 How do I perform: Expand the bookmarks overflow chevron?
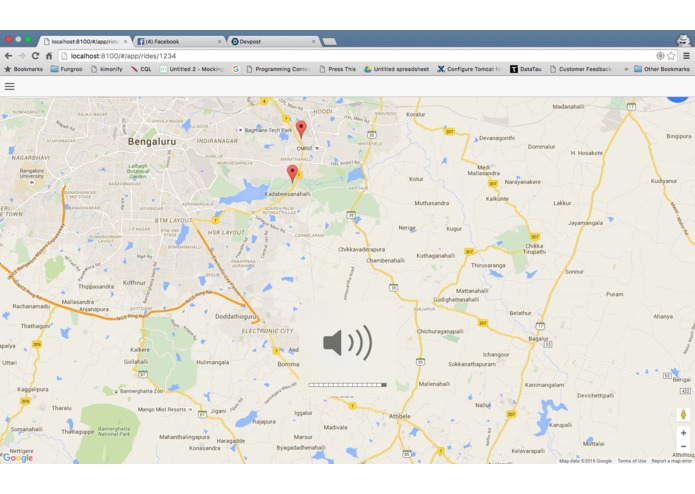pyautogui.click(x=626, y=69)
